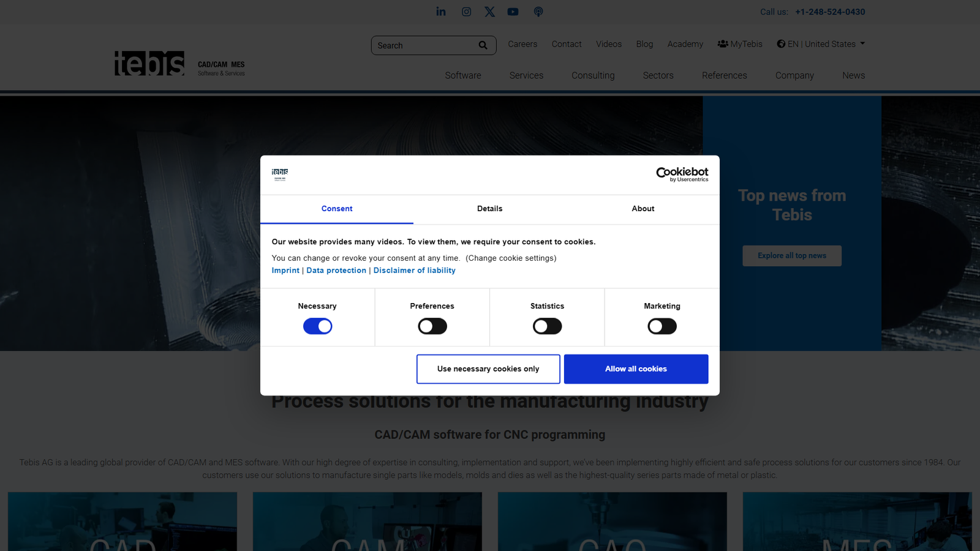Open the YouTube icon in header
The height and width of the screenshot is (551, 980).
(x=513, y=12)
